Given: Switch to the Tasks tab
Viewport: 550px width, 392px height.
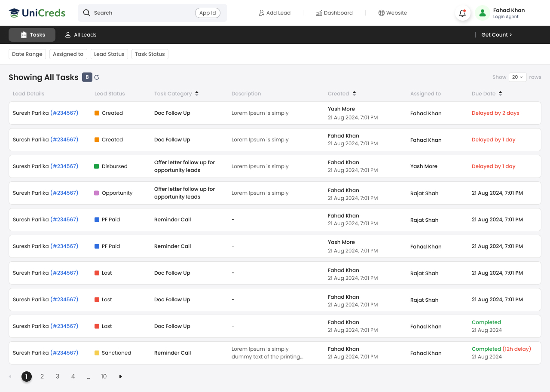Looking at the screenshot, I should tap(32, 35).
